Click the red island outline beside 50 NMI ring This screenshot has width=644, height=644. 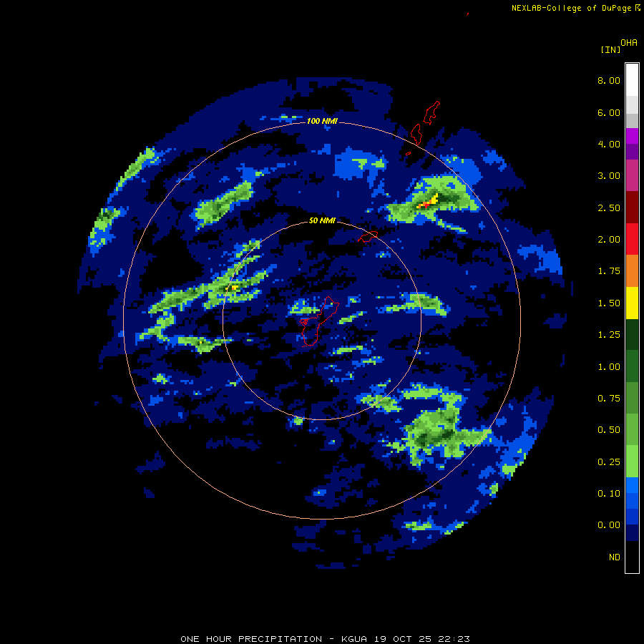pyautogui.click(x=368, y=237)
